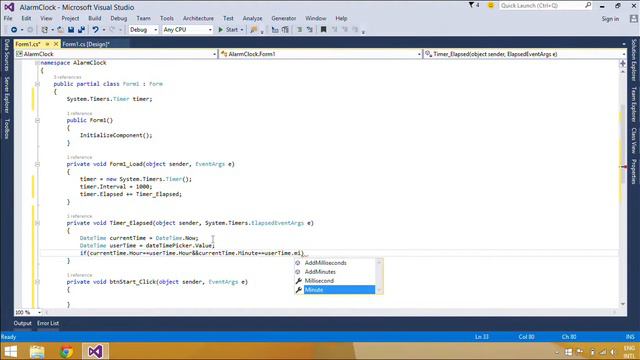Open the Analyze menu
640x360 pixels.
[252, 18]
